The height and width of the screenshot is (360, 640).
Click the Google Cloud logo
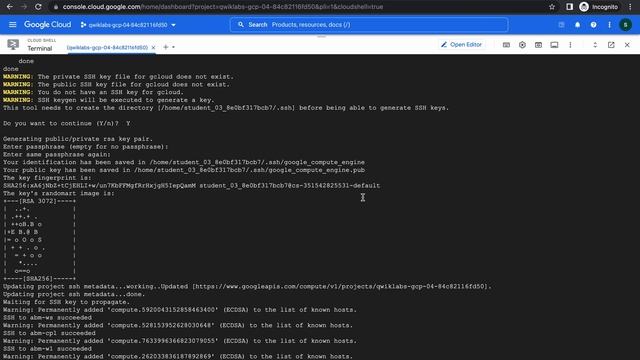47,25
